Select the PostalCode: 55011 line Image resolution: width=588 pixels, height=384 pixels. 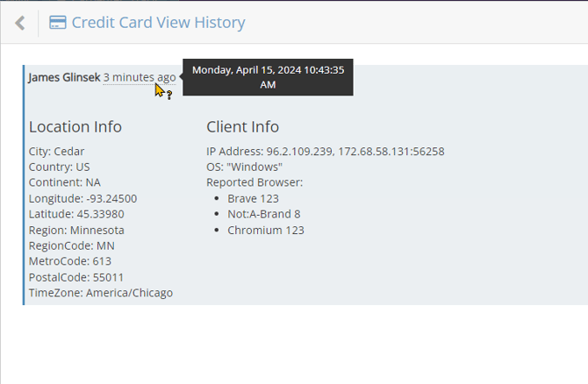[70, 277]
